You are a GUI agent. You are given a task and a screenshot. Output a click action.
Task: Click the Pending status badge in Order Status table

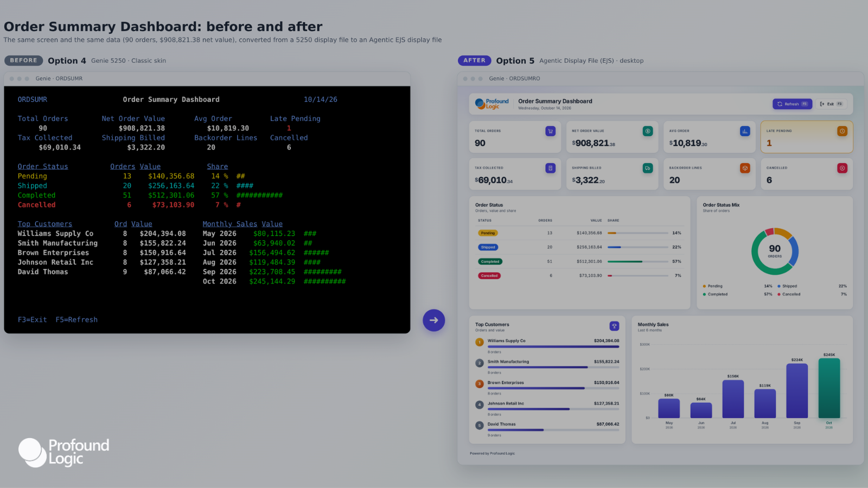click(x=488, y=233)
